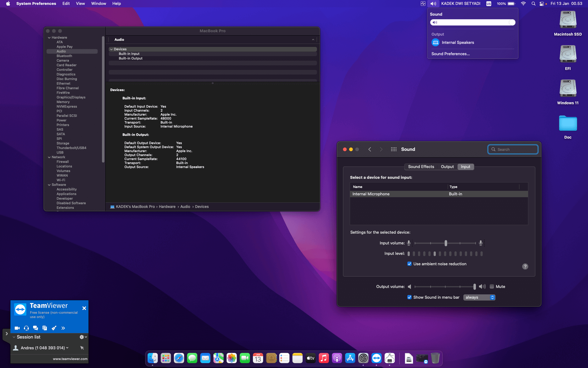Image resolution: width=588 pixels, height=368 pixels.
Task: Click TeamViewer session settings gear
Action: [x=82, y=337]
